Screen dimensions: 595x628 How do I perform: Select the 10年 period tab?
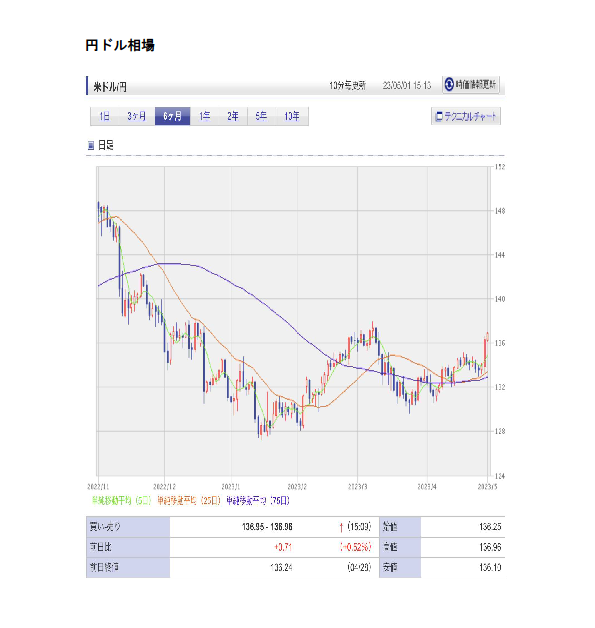coord(292,116)
